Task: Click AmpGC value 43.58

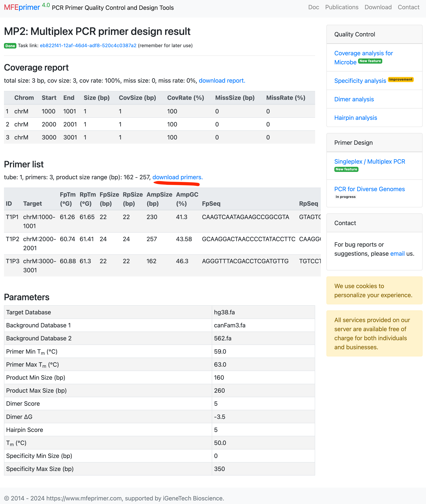Action: (x=184, y=239)
